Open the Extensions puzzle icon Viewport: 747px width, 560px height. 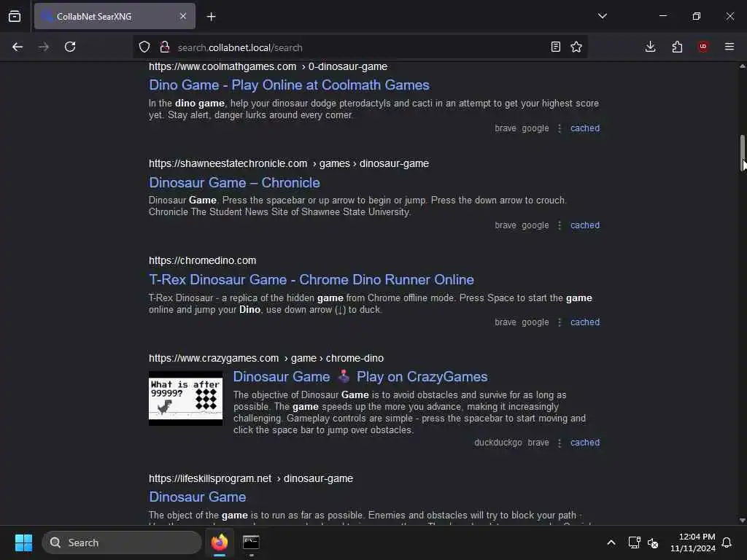[677, 47]
